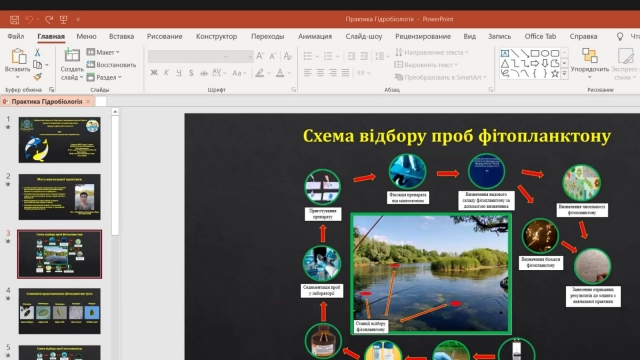Image resolution: width=640 pixels, height=360 pixels.
Task: Click the slide panel scroll up arrow
Action: click(115, 111)
